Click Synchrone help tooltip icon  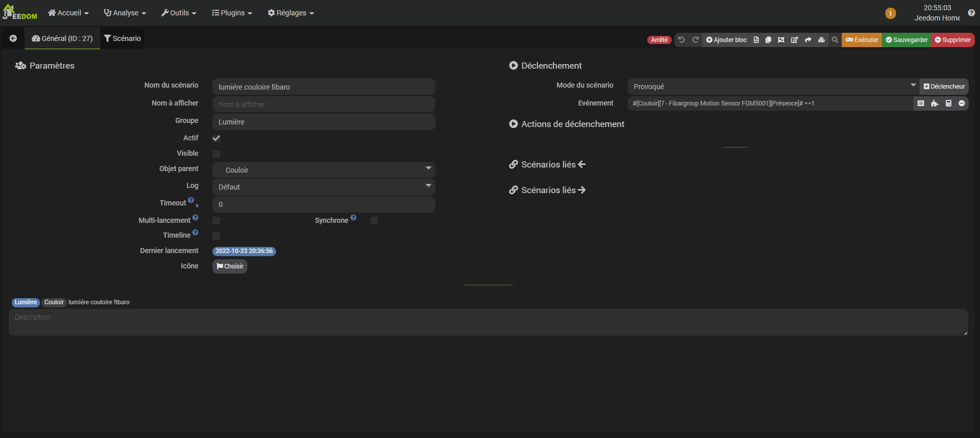[353, 218]
